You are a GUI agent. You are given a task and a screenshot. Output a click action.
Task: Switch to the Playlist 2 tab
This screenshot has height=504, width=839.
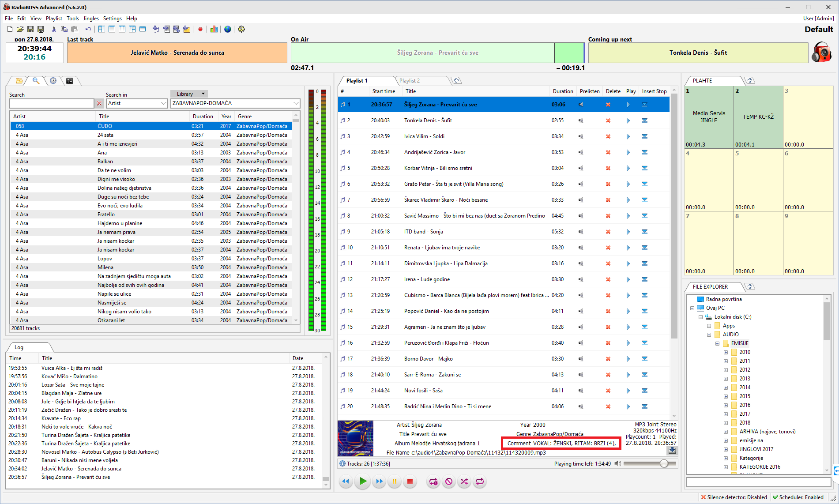410,81
